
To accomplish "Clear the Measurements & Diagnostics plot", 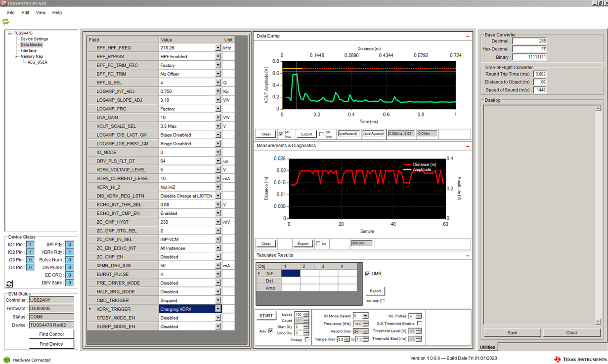I will click(266, 243).
